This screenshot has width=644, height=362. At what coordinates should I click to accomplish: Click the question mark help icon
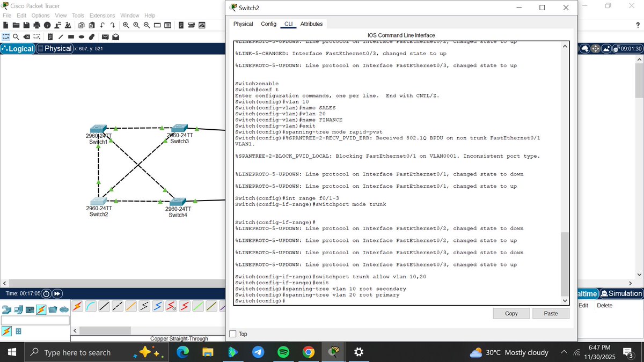click(638, 25)
